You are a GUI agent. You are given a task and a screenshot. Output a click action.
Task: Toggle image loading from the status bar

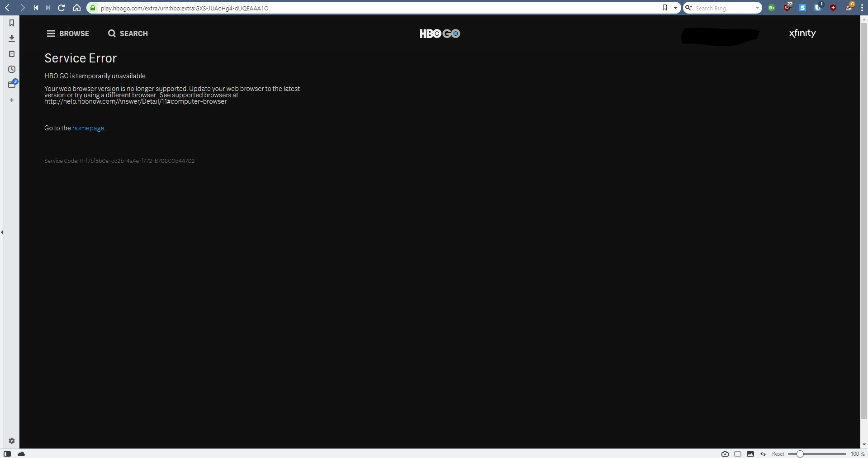(750, 454)
